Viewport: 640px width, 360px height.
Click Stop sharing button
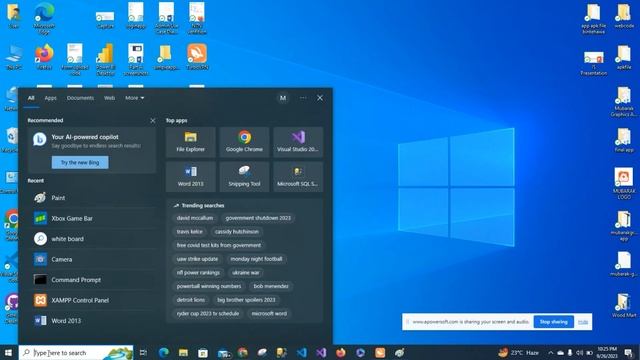(x=553, y=322)
